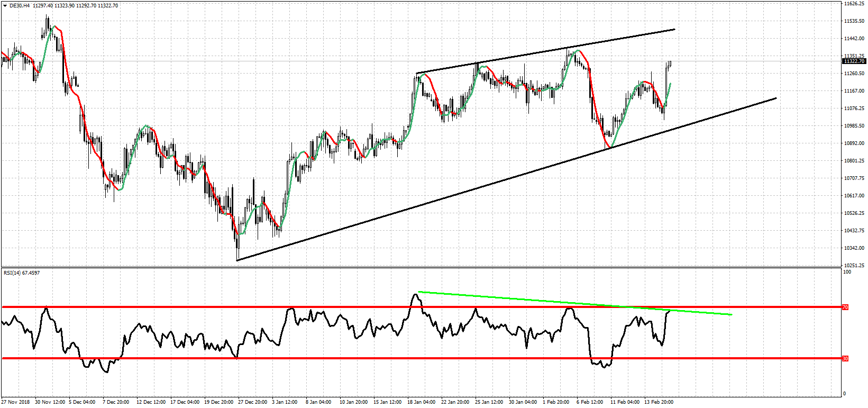
Task: Click the current price tag 11322.70 on axis
Action: point(854,61)
